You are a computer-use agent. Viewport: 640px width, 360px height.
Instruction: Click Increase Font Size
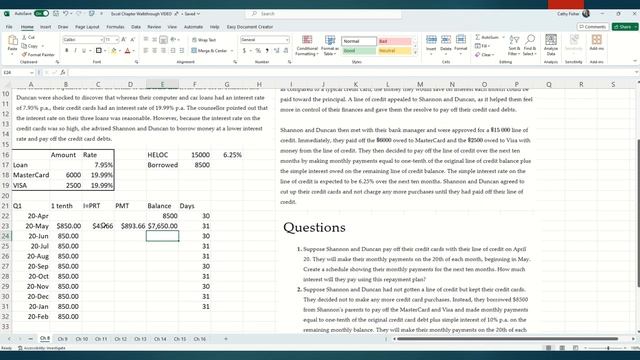coord(123,40)
